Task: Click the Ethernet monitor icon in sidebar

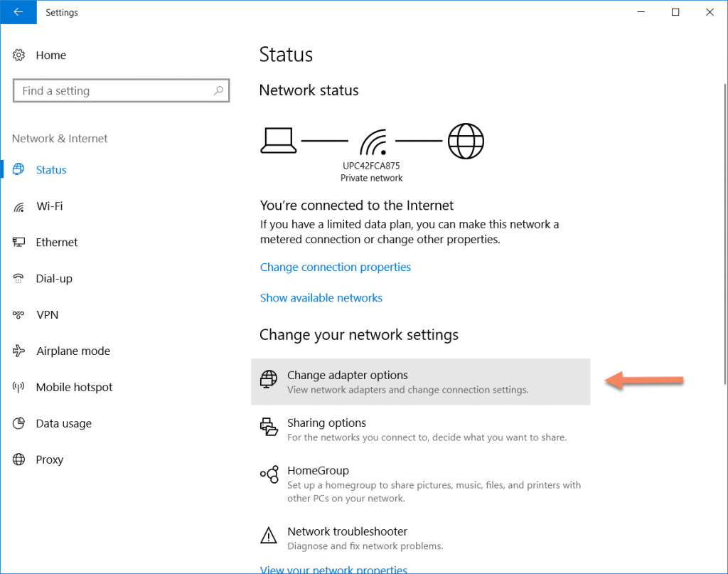Action: pyautogui.click(x=18, y=242)
